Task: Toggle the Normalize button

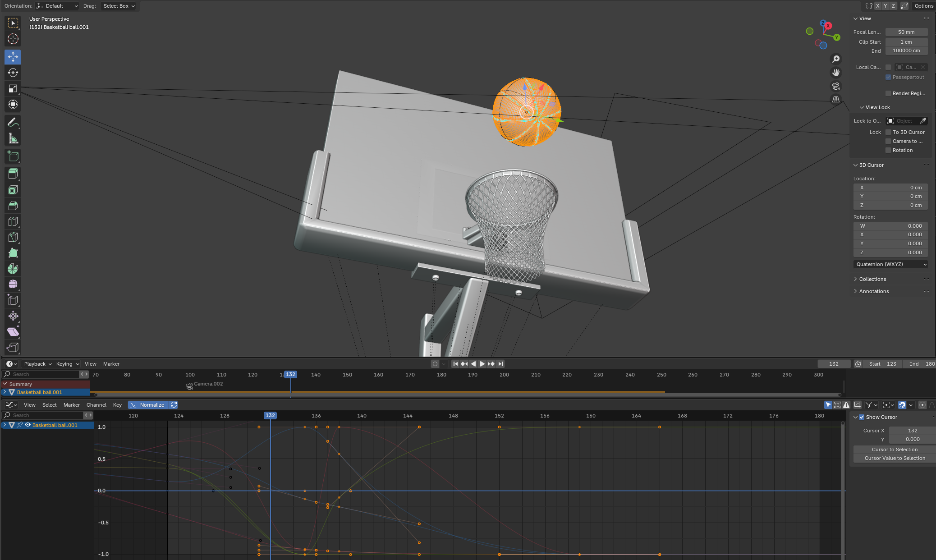Action: [x=148, y=405]
